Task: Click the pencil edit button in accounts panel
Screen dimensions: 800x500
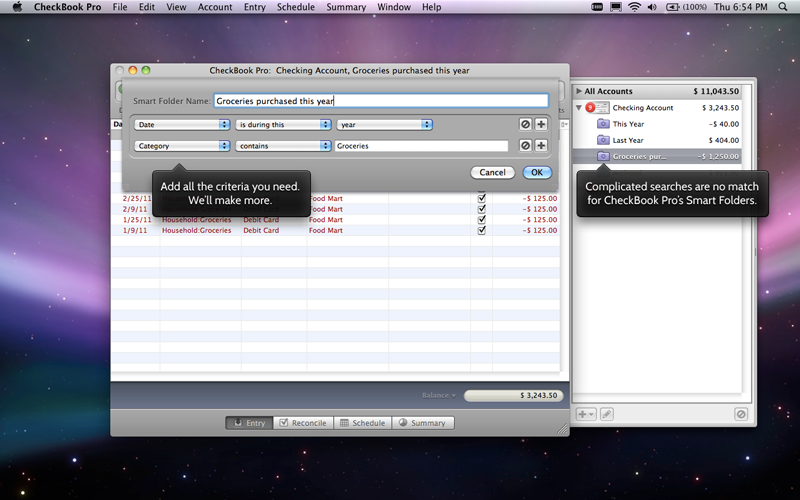Action: point(607,414)
